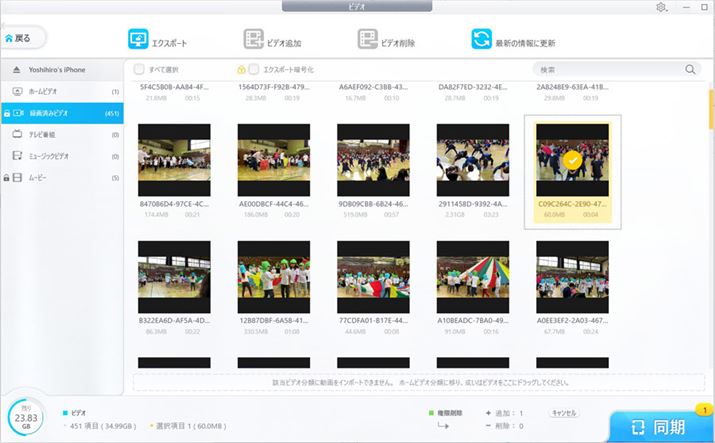Screen dimensions: 715x443
Task: Open settings via the gear icon
Action: (662, 7)
